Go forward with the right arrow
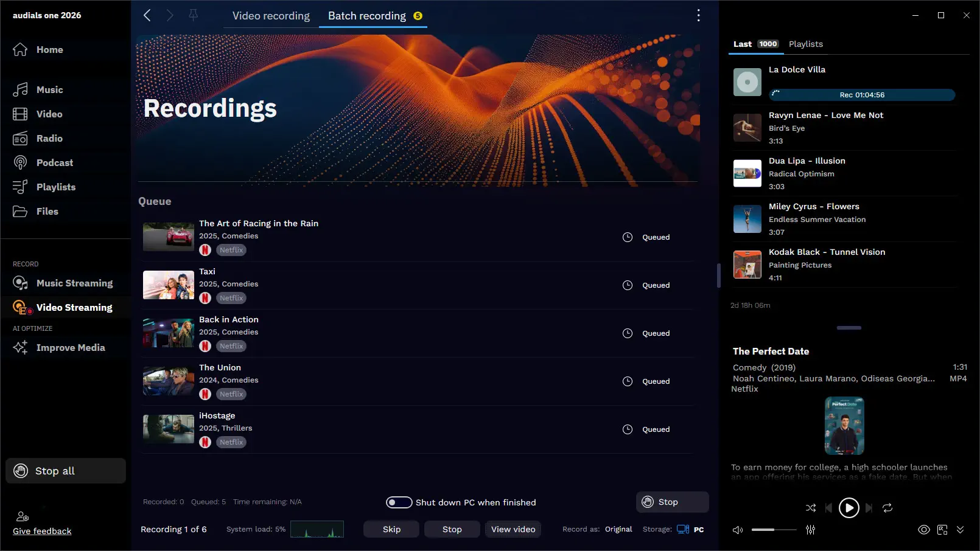The image size is (980, 551). (x=170, y=15)
